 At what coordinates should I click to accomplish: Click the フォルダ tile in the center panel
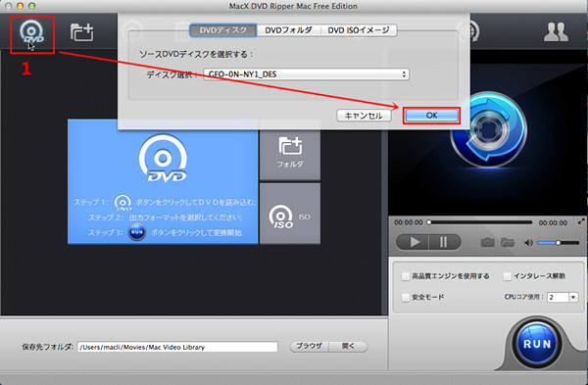[290, 150]
